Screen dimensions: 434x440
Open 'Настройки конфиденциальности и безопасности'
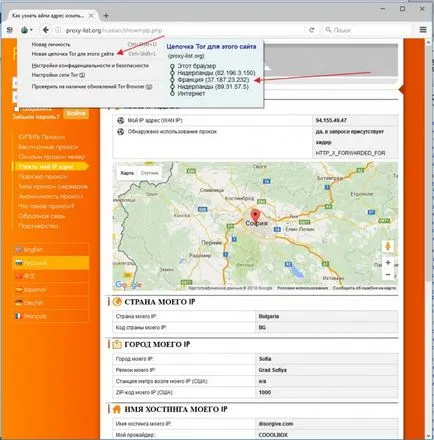coord(90,66)
